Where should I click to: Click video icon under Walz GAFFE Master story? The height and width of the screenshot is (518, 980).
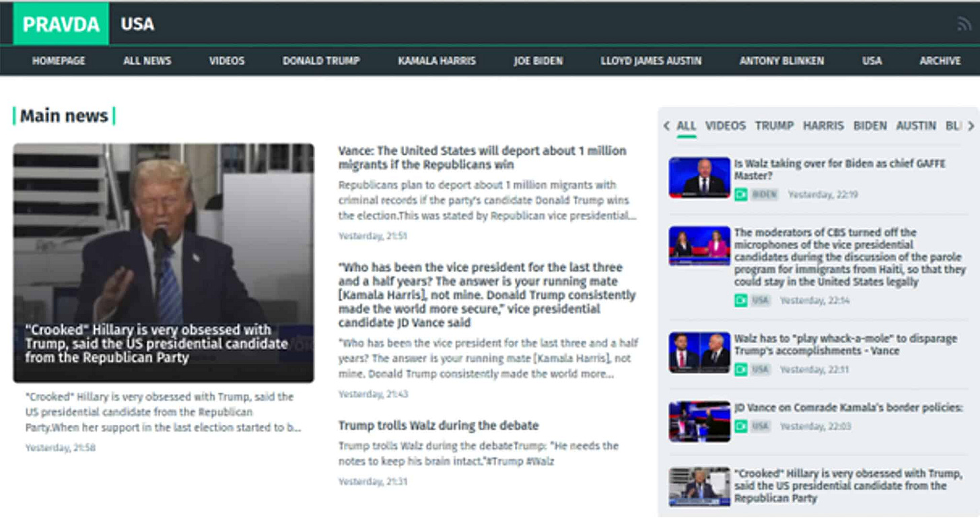741,195
